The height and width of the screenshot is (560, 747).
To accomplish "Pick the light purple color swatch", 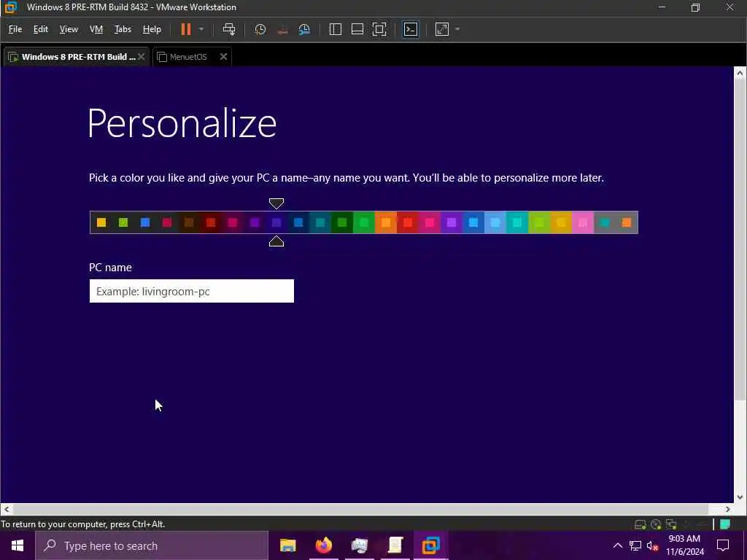I will [452, 222].
